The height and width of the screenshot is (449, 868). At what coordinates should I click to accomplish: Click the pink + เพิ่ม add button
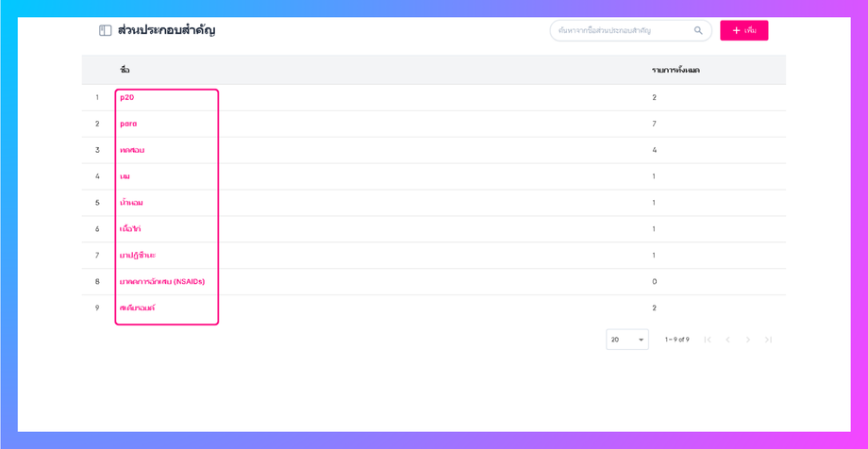pos(744,30)
